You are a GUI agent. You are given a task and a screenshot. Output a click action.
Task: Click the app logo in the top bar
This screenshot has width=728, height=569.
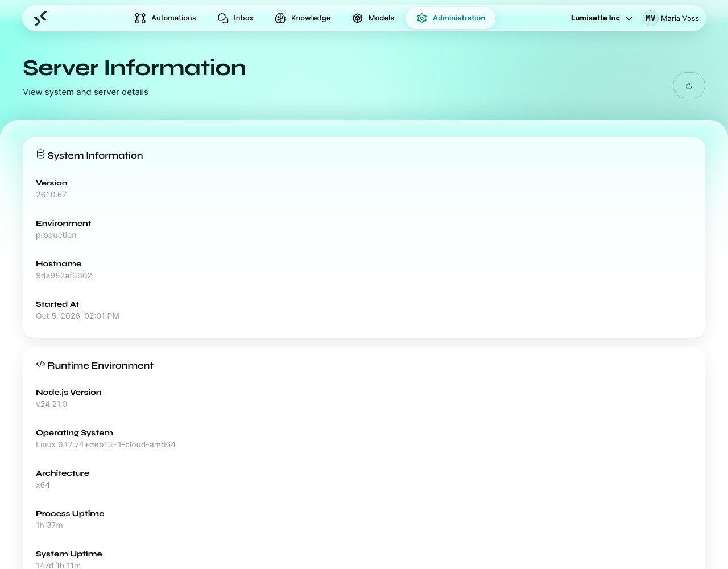[x=40, y=18]
